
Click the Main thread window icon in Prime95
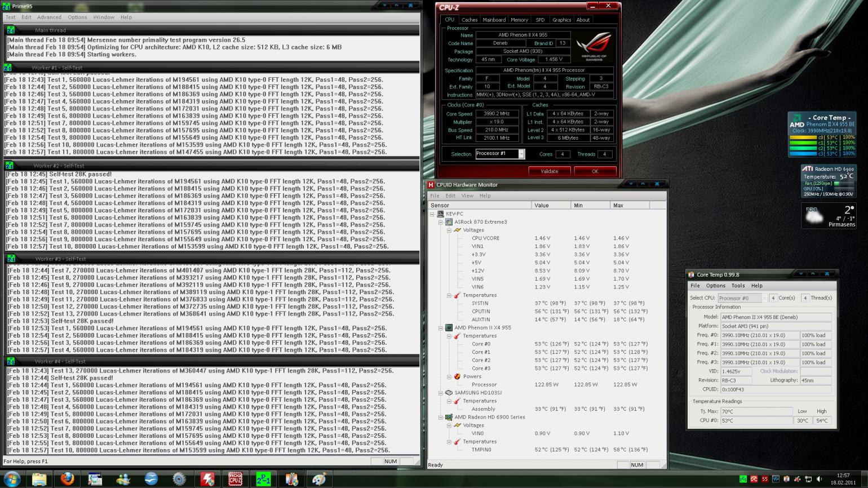pyautogui.click(x=10, y=30)
